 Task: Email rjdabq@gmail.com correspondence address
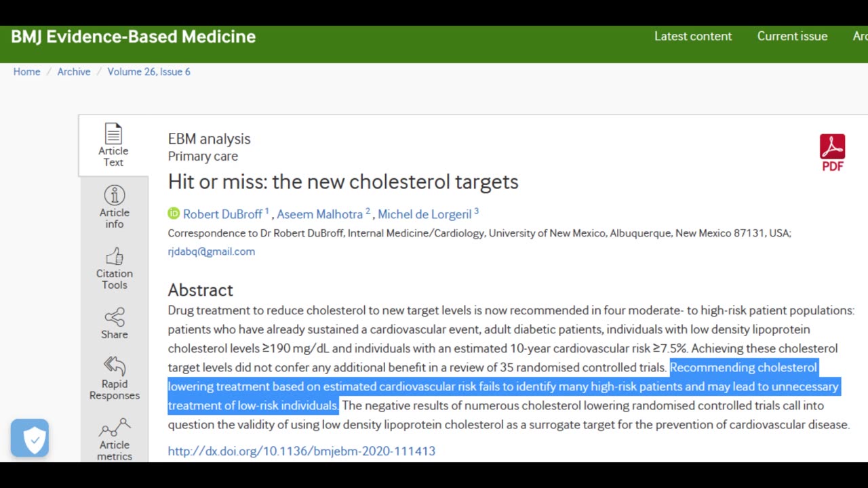(212, 251)
